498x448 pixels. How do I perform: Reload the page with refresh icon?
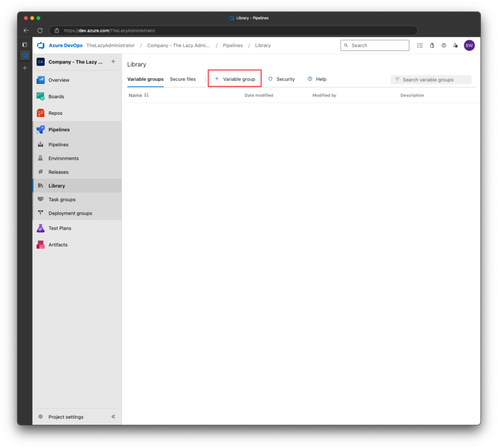(x=40, y=31)
